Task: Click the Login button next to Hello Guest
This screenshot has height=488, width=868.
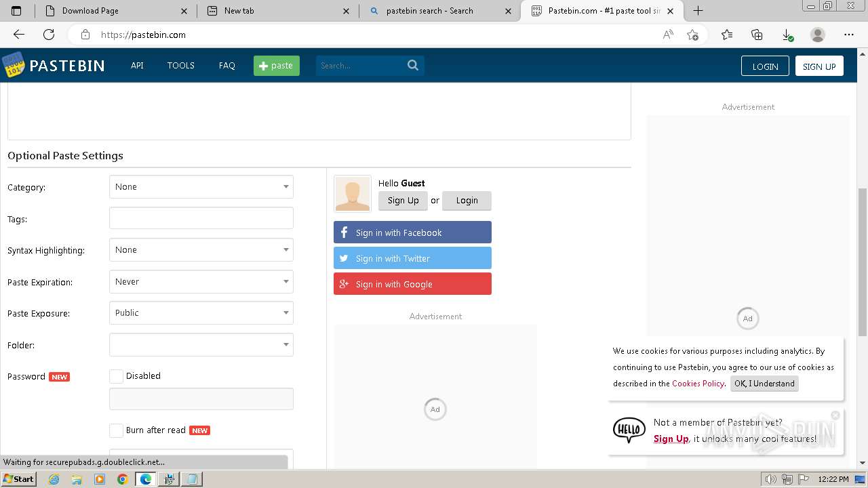Action: click(x=467, y=201)
